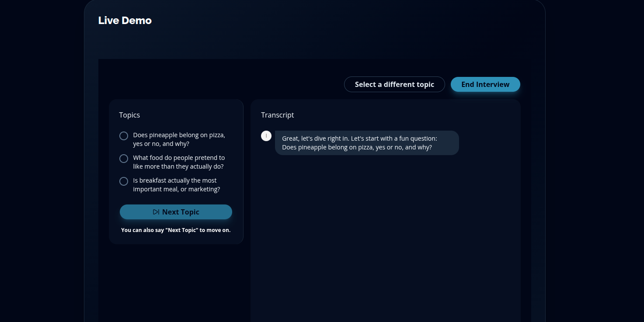The width and height of the screenshot is (644, 322).
Task: Select the pineapple on pizza topic radio
Action: 124,136
